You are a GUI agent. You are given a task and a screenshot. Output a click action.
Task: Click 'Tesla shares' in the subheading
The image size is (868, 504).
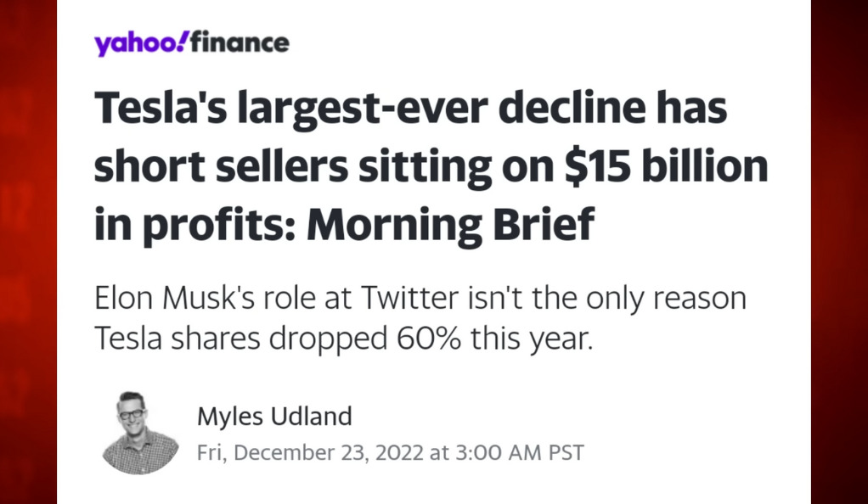(x=178, y=339)
